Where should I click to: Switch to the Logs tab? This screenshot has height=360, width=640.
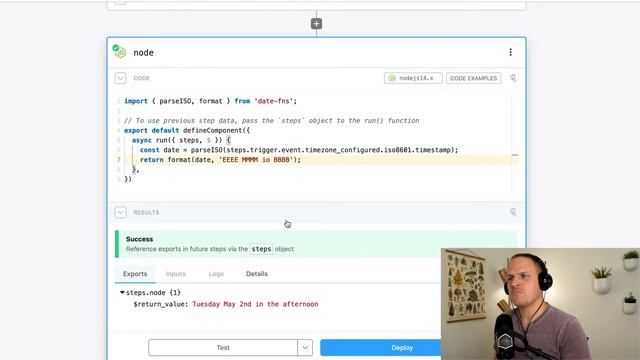point(216,274)
